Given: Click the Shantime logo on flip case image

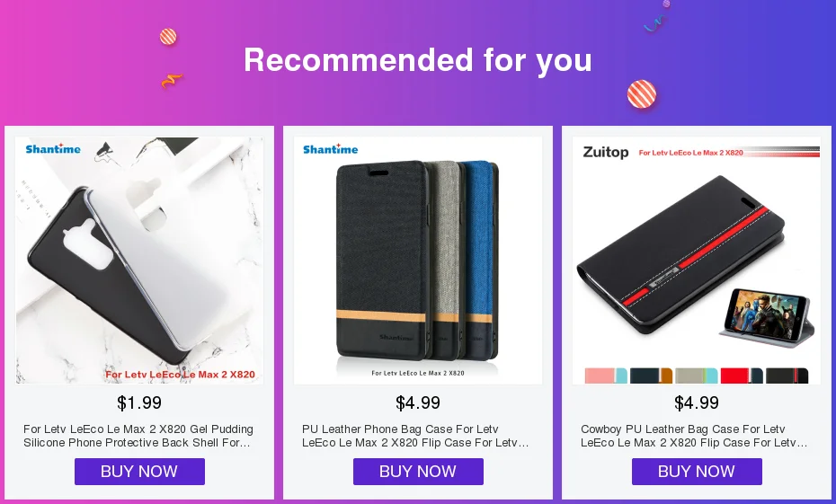Looking at the screenshot, I should (x=331, y=149).
